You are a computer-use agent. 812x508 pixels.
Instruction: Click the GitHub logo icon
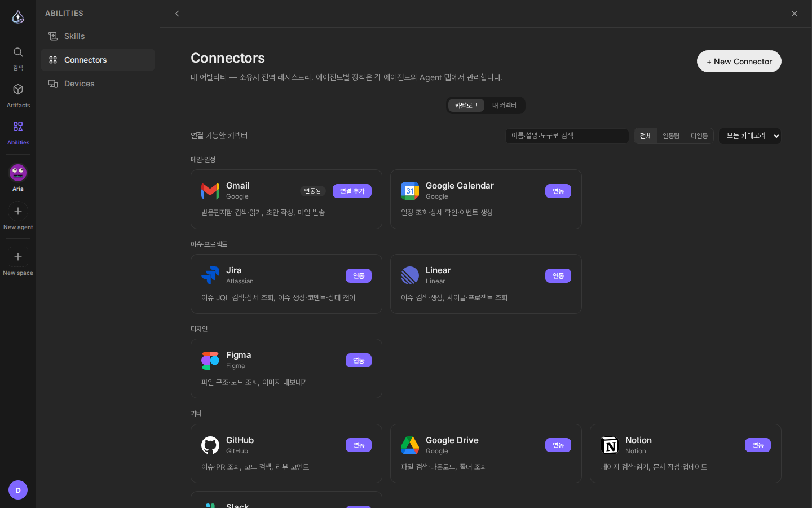(210, 445)
